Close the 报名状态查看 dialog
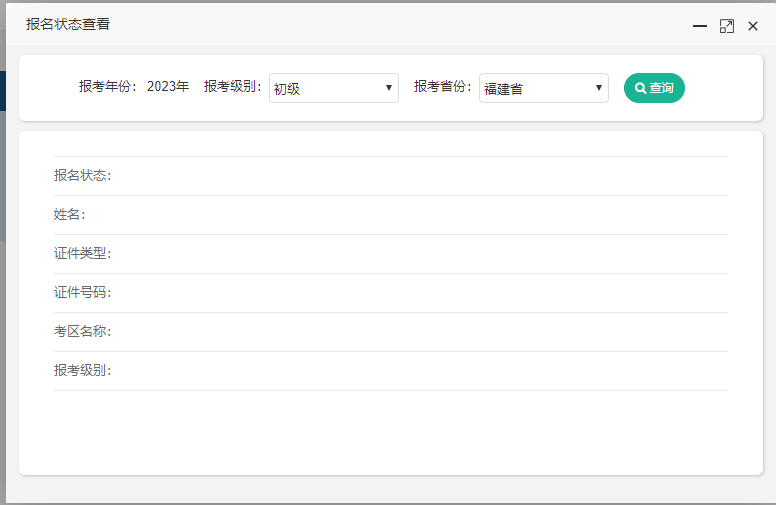 pyautogui.click(x=753, y=26)
